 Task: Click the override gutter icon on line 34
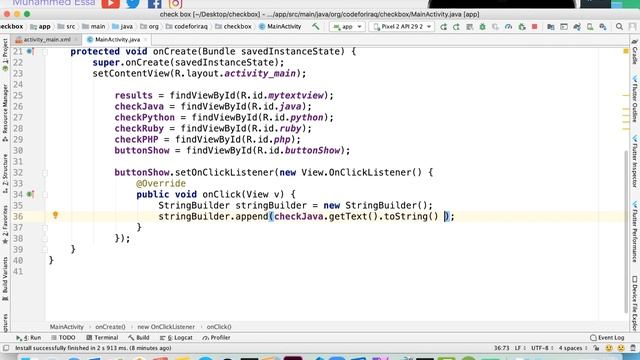point(30,194)
